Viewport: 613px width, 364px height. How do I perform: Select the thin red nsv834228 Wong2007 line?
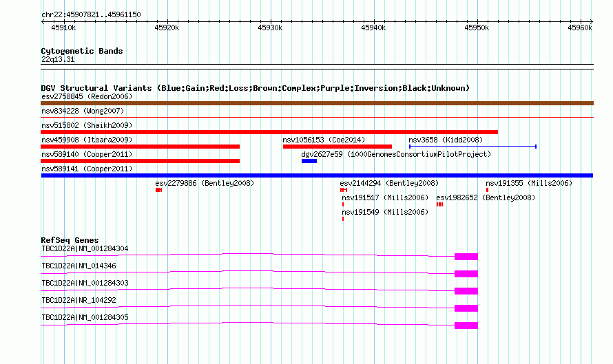click(317, 117)
